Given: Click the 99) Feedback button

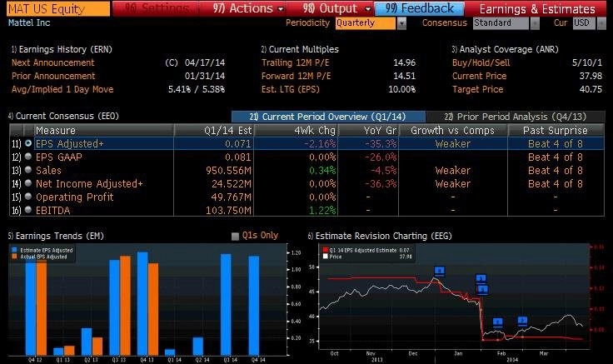Looking at the screenshot, I should 419,8.
